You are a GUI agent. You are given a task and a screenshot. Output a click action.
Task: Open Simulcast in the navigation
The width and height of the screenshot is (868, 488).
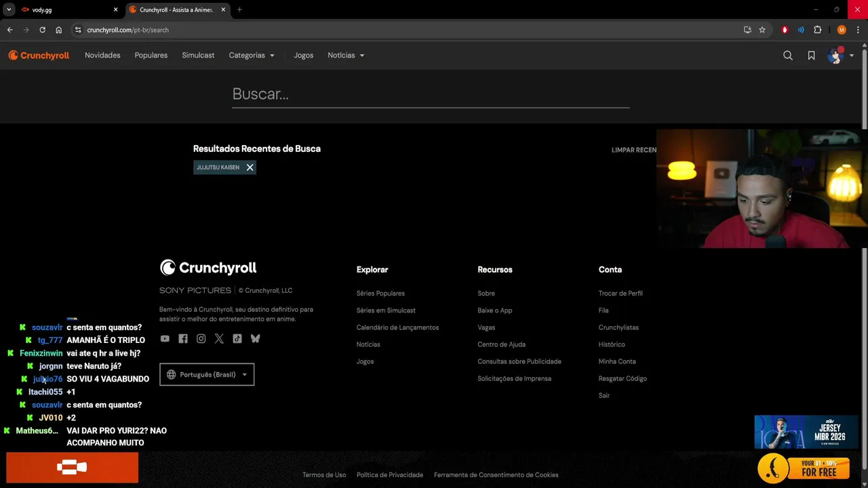click(198, 56)
